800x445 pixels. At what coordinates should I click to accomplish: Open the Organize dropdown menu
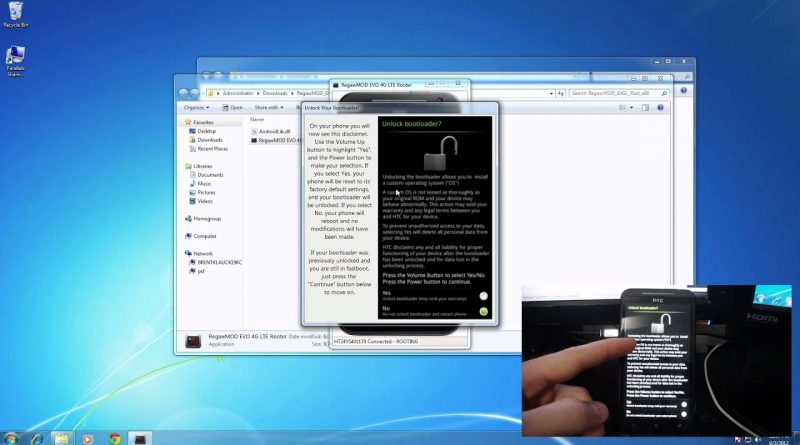(196, 108)
